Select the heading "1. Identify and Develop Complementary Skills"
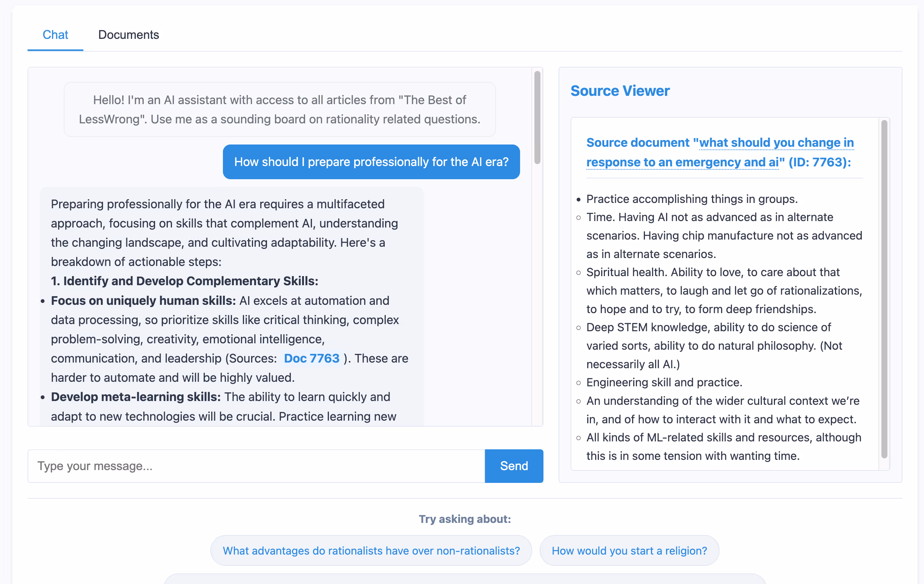924x584 pixels. pos(184,281)
